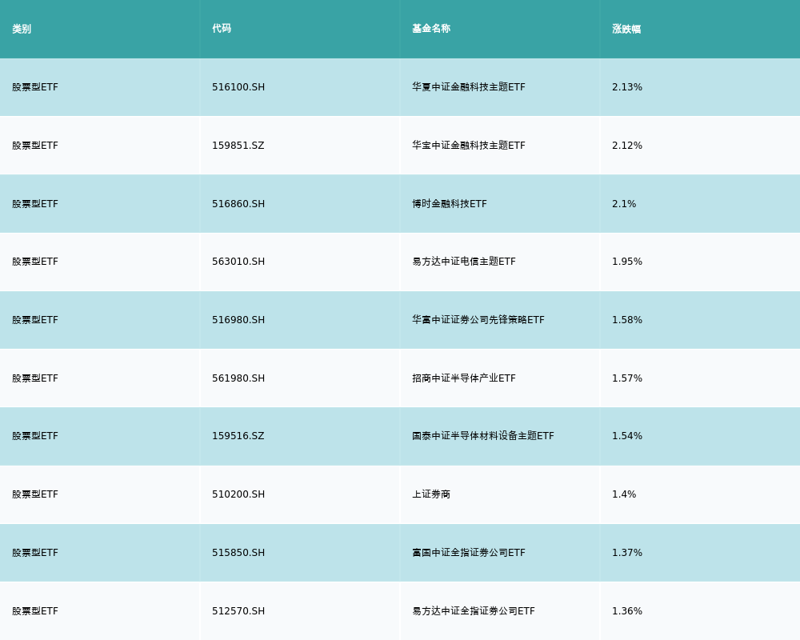Select fund code 516860.SH
The image size is (800, 640).
tap(238, 204)
